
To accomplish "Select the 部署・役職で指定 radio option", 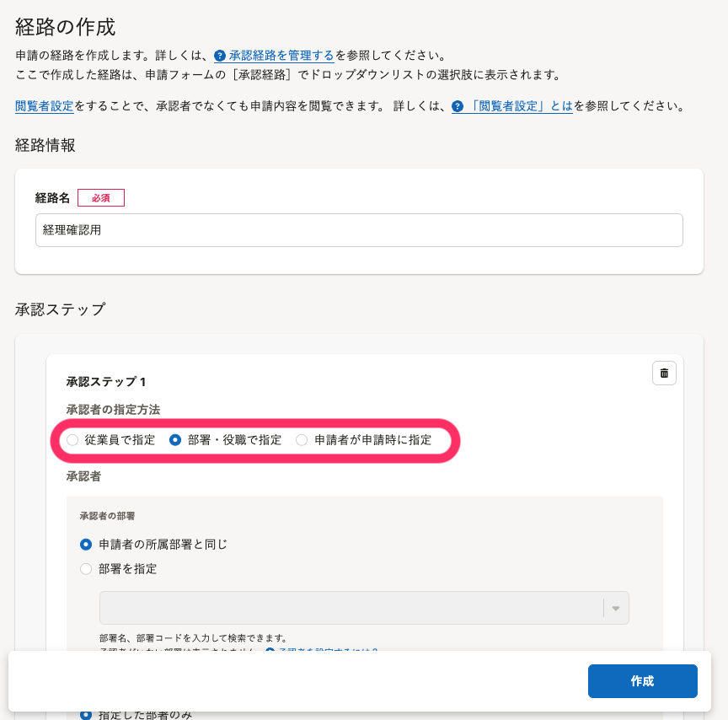I will [175, 440].
